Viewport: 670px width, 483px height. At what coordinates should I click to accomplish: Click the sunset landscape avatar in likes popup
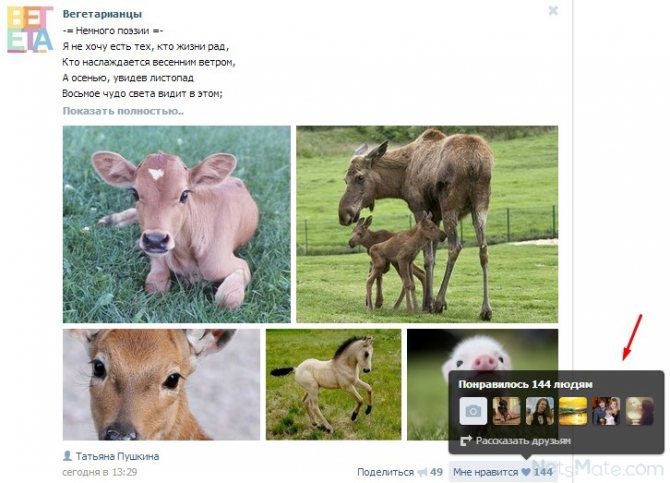pyautogui.click(x=573, y=411)
